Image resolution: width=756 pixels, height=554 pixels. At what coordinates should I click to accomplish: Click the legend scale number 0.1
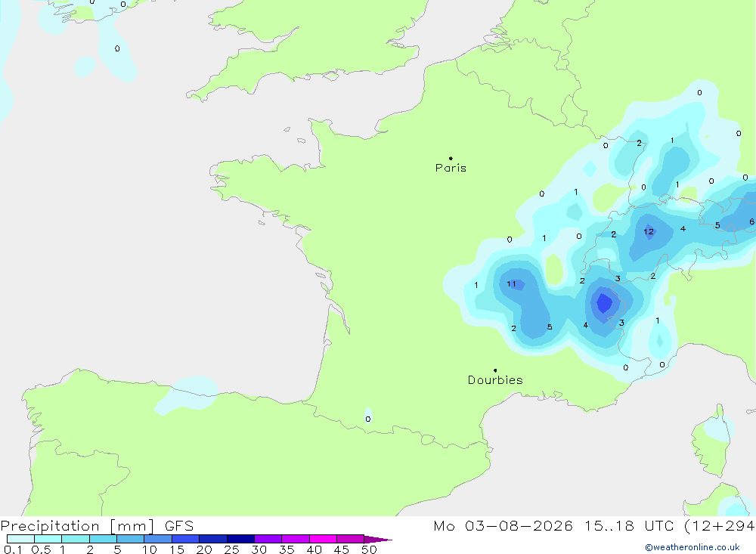click(x=13, y=549)
